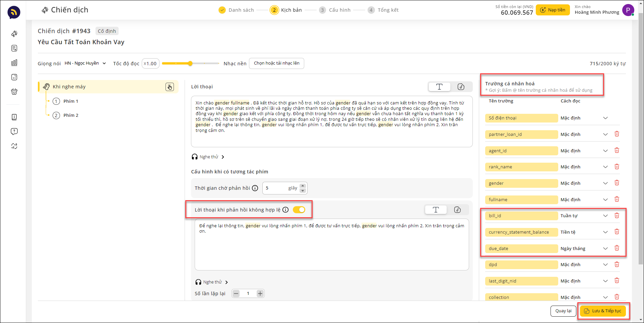Click the Nạp tiền top-up button
The width and height of the screenshot is (644, 323).
(553, 10)
